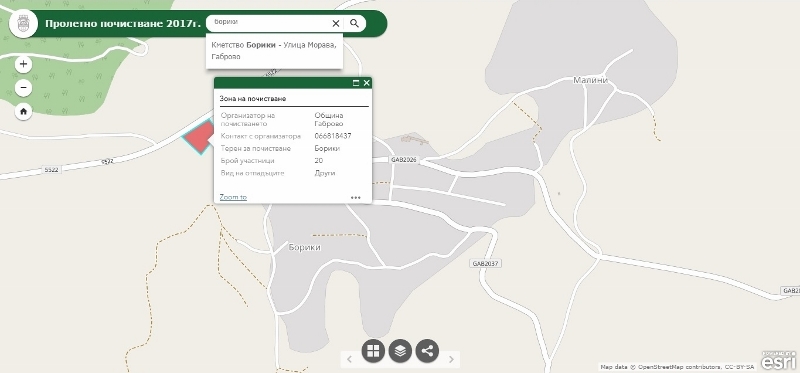The image size is (800, 373).
Task: Focus the search input containing Борики
Action: [x=269, y=23]
